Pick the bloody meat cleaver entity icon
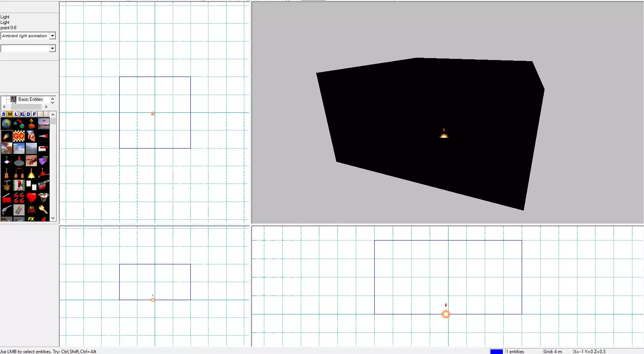Viewport: 644px width, 354px height. coord(43,185)
